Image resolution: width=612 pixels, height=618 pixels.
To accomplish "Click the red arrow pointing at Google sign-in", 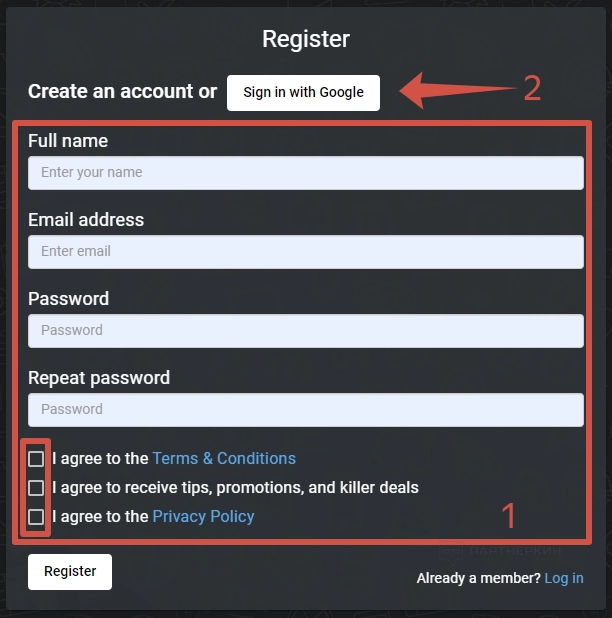I will pyautogui.click(x=455, y=91).
